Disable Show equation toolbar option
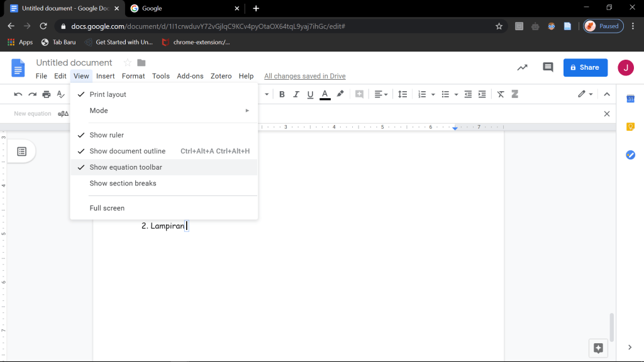 [x=126, y=167]
